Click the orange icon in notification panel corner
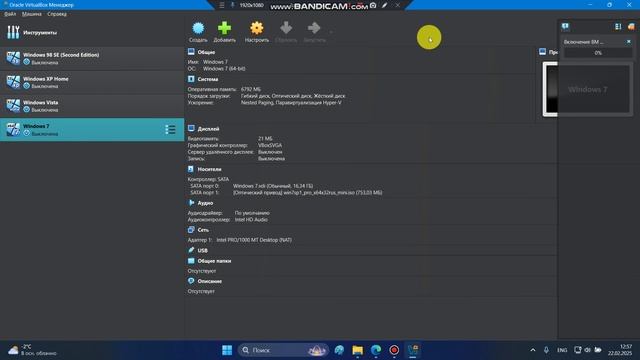This screenshot has width=640, height=360. tap(631, 27)
